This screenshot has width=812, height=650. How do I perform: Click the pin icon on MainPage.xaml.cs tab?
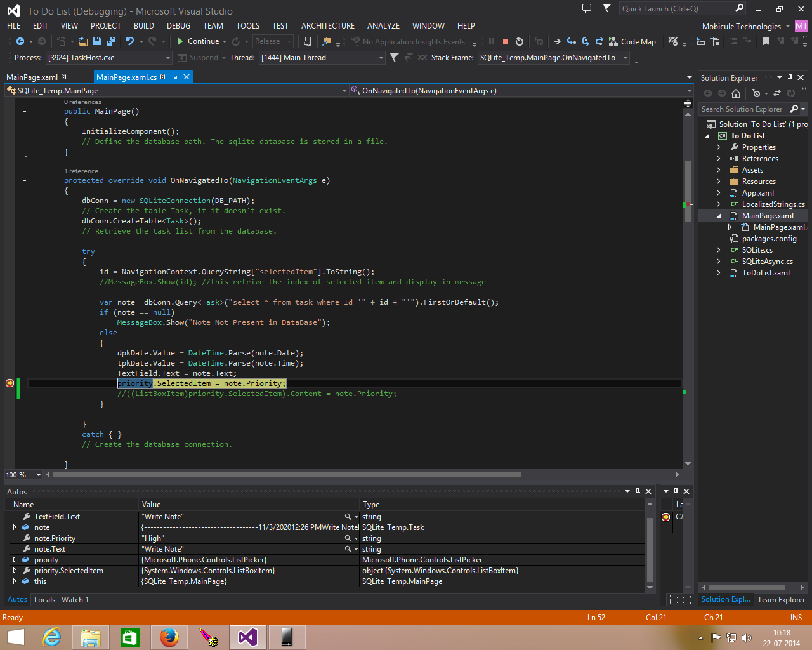coord(174,77)
